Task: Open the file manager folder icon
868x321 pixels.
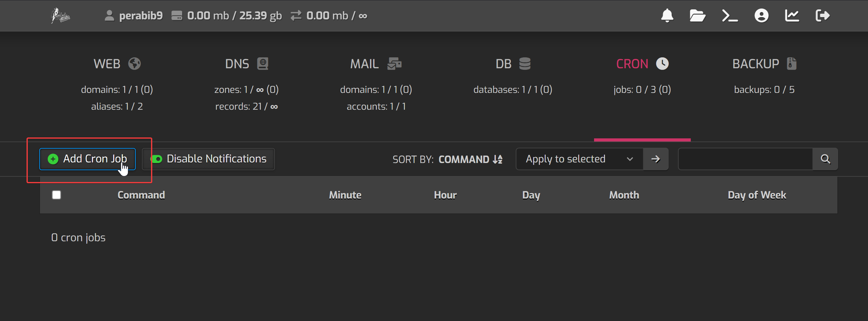Action: (x=697, y=16)
